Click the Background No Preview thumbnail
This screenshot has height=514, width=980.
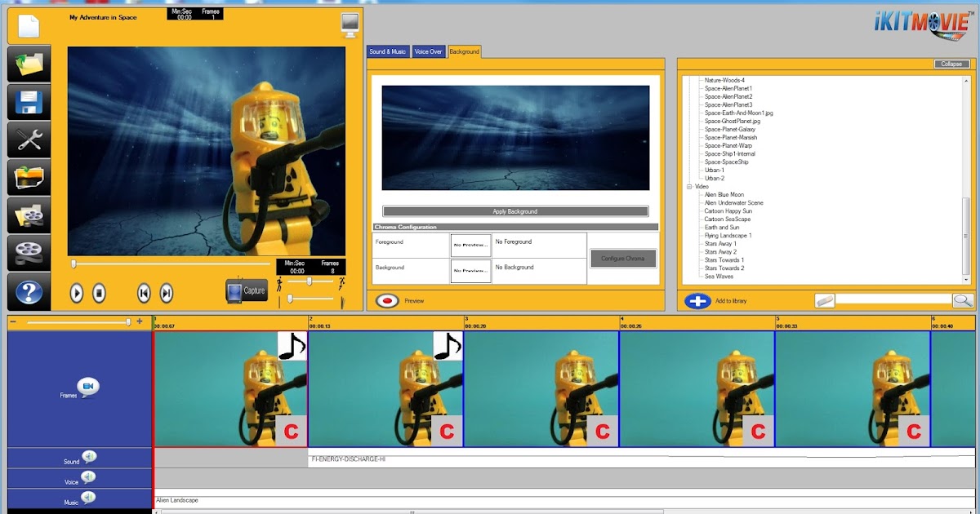point(470,271)
